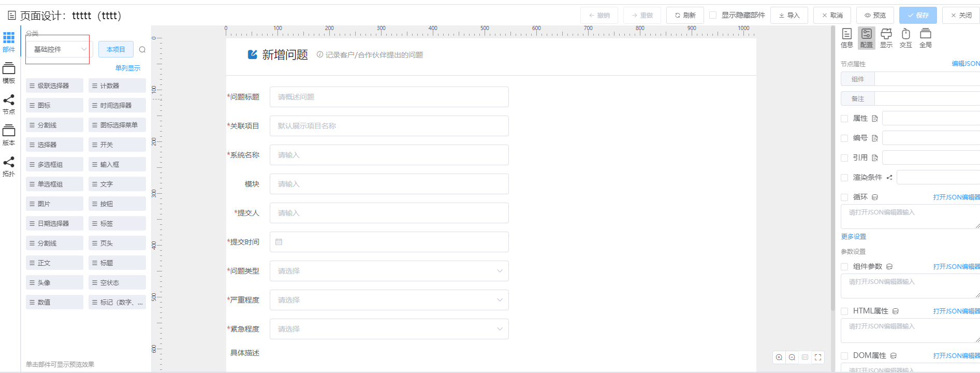This screenshot has width=980, height=373.
Task: Enable the 属性 checkbox
Action: point(844,119)
